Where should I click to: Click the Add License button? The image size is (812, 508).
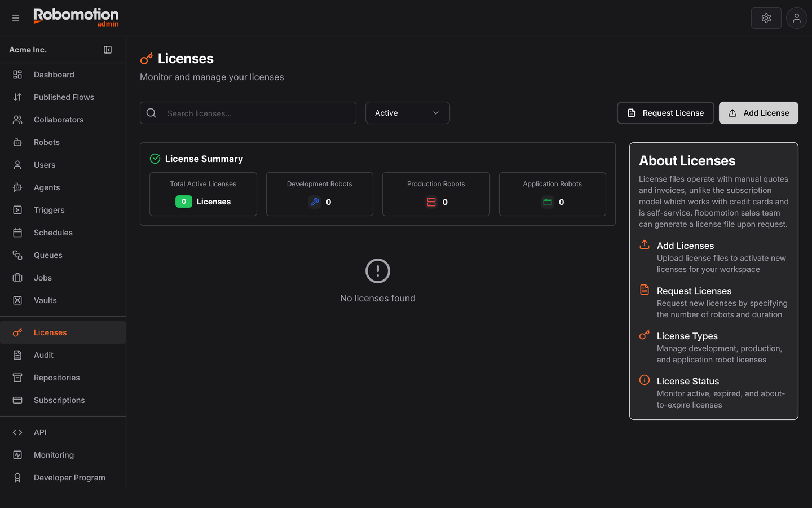coord(758,113)
